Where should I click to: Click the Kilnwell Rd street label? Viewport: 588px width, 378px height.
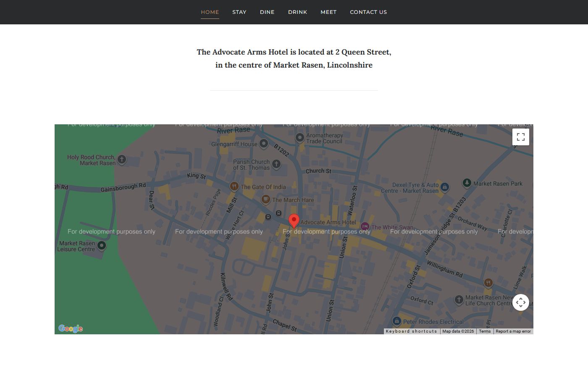point(226,286)
